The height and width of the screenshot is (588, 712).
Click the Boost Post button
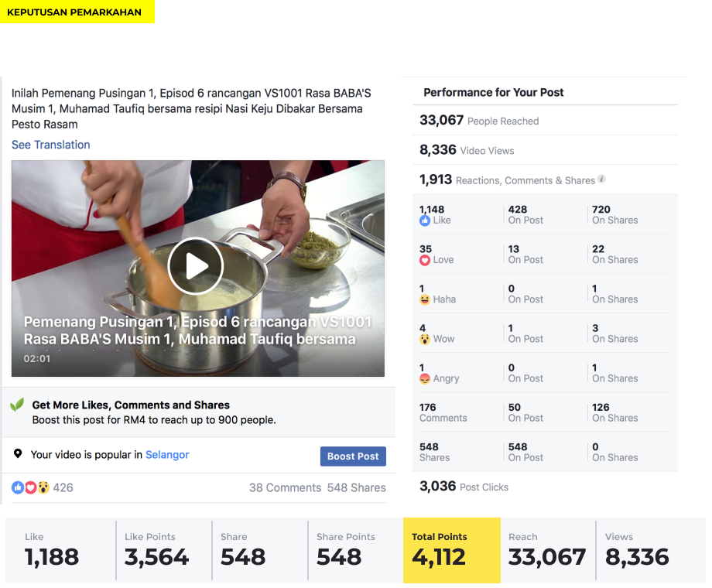coord(353,456)
